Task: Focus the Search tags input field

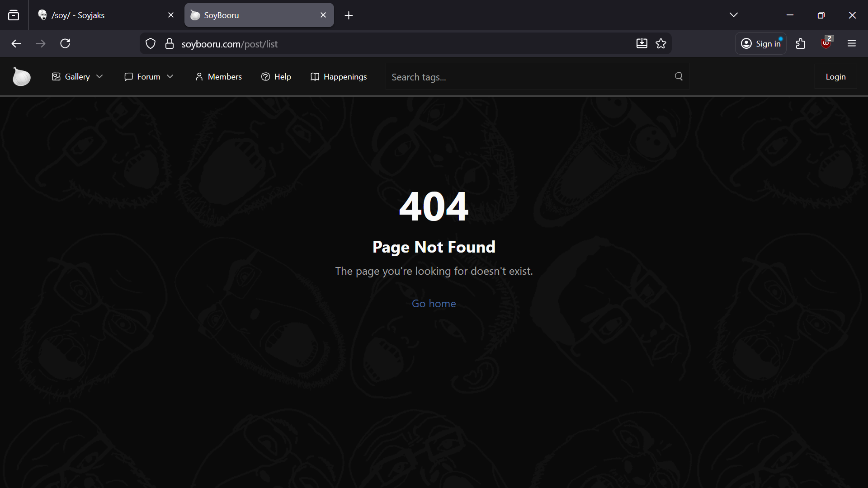Action: [529, 77]
